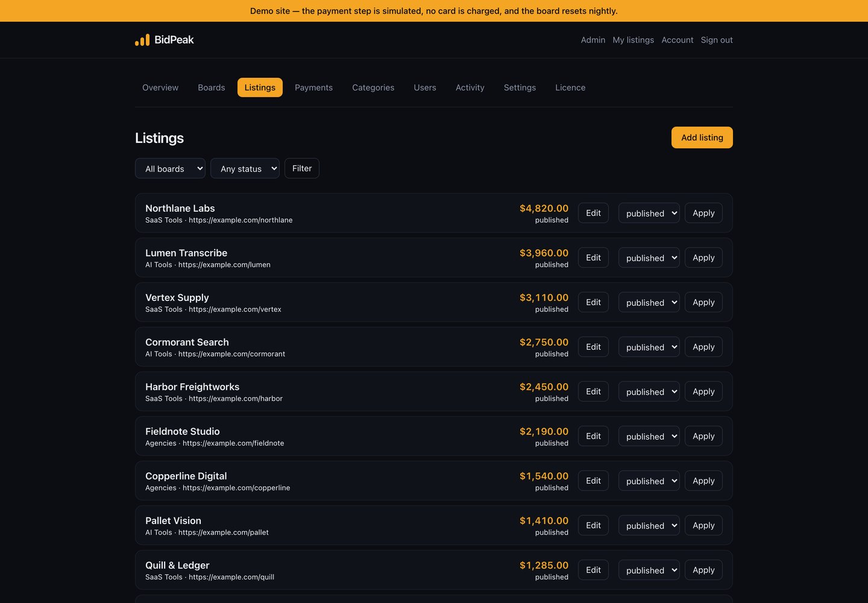The height and width of the screenshot is (603, 868).
Task: Expand status dropdown for Northlane Labs
Action: [649, 213]
